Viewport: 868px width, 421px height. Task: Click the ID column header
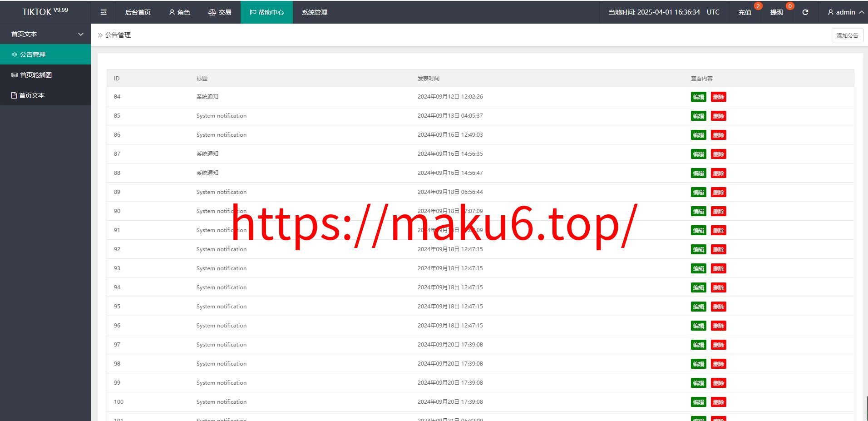tap(117, 79)
